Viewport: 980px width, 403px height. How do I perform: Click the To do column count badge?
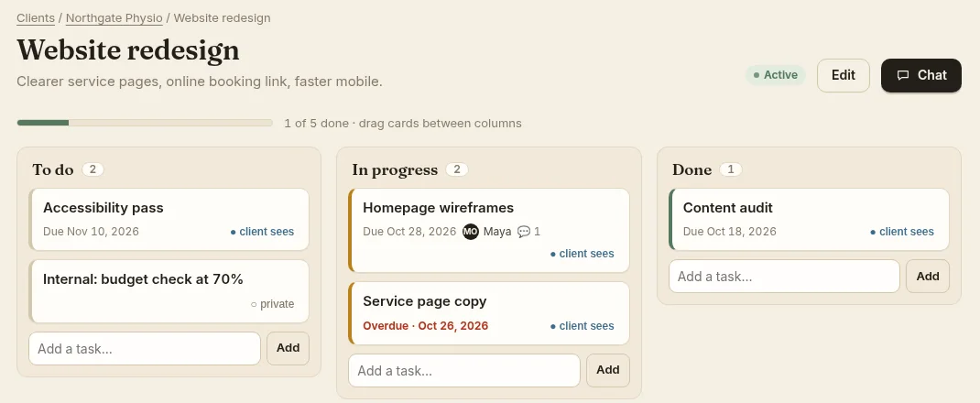click(x=93, y=169)
